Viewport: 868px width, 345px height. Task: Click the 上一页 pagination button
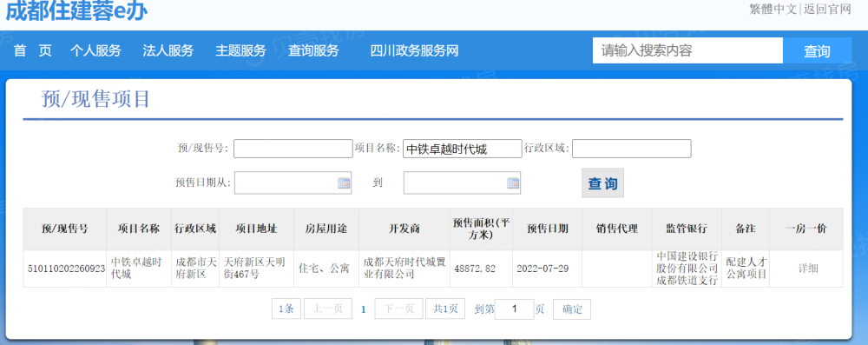pos(328,309)
